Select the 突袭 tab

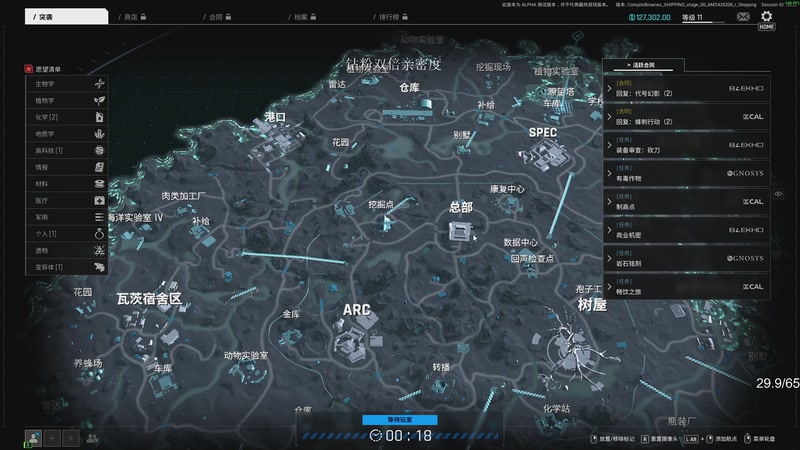[66, 17]
